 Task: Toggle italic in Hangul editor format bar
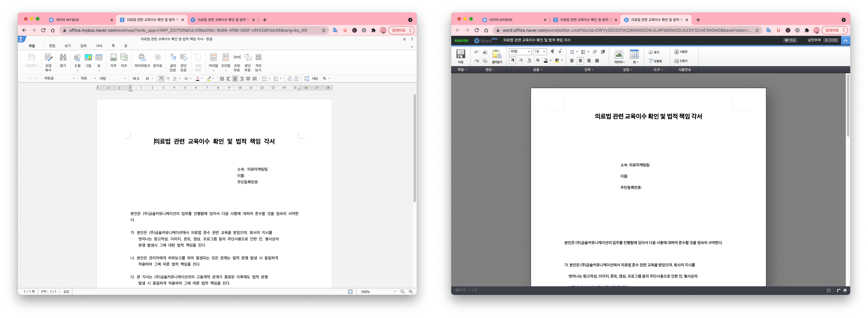168,79
